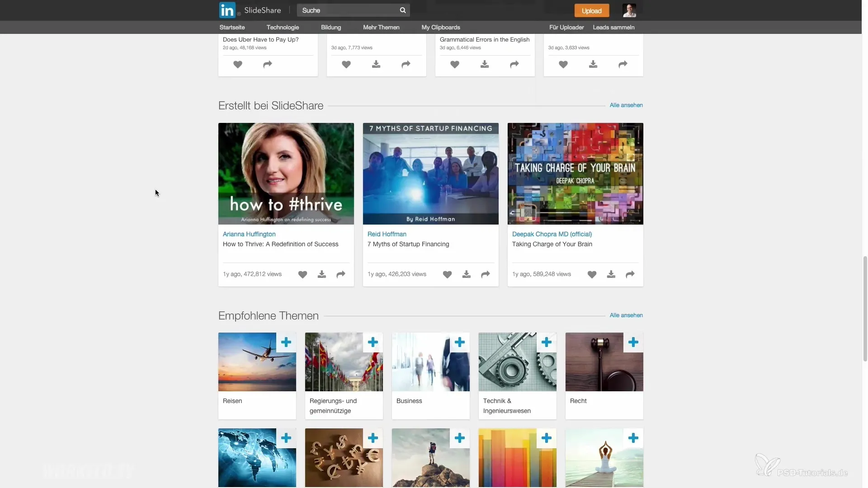Click Alle ansehen for Erstellt bei SlideShare
Screen dimensions: 868x488
[x=626, y=105]
